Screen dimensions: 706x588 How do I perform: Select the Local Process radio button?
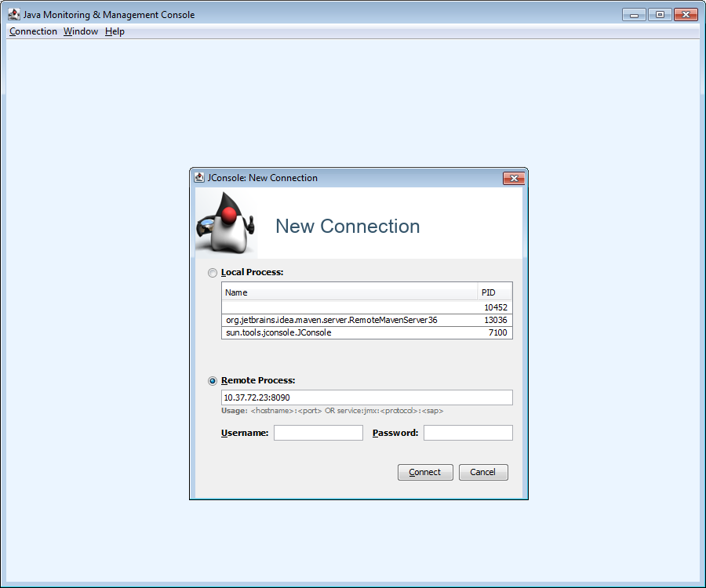(212, 273)
